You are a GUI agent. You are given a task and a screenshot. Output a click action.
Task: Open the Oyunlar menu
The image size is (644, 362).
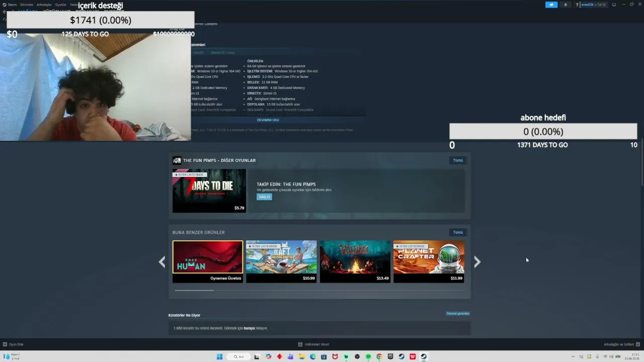(61, 5)
